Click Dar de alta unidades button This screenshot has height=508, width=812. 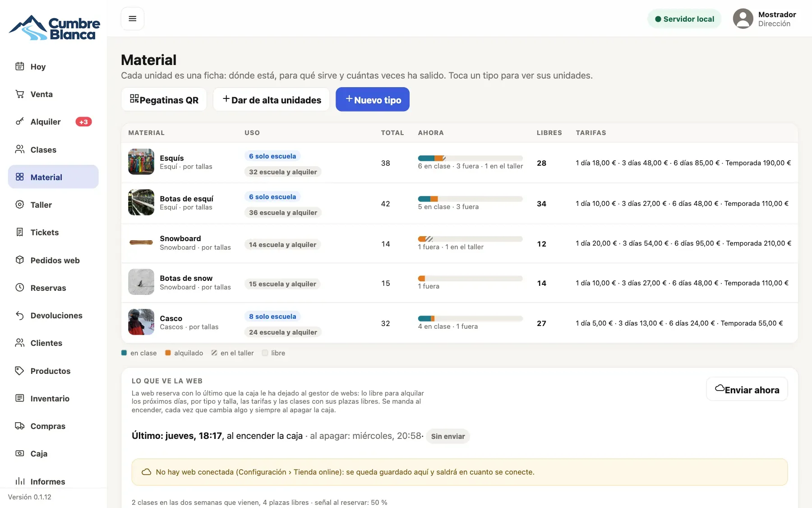272,99
